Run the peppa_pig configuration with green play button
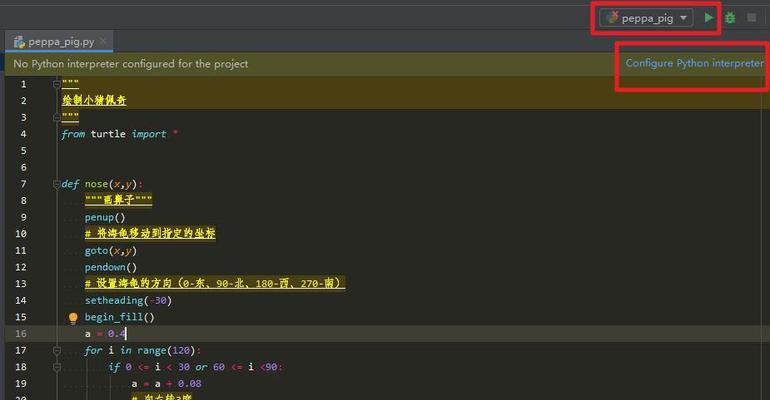This screenshot has height=400, width=770. (708, 18)
